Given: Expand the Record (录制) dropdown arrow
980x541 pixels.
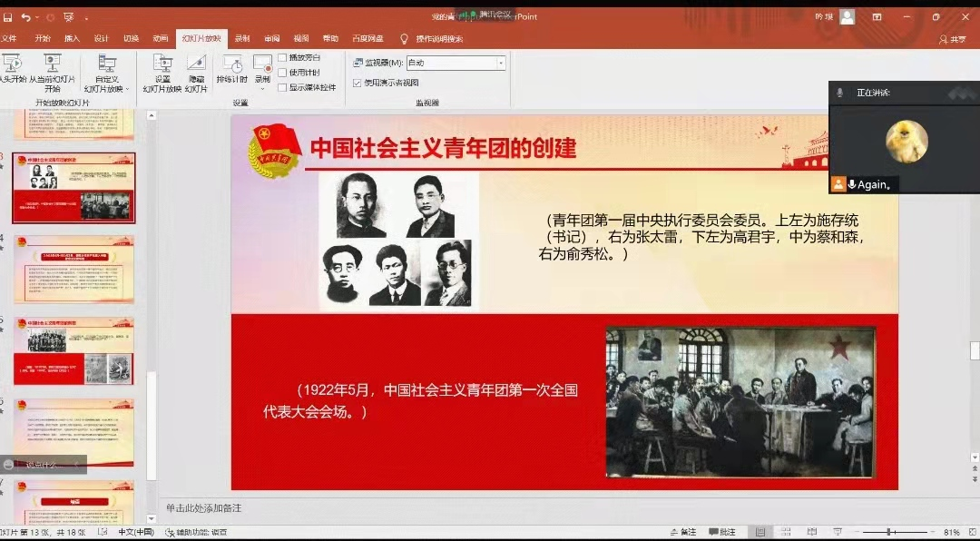Looking at the screenshot, I should (262, 89).
